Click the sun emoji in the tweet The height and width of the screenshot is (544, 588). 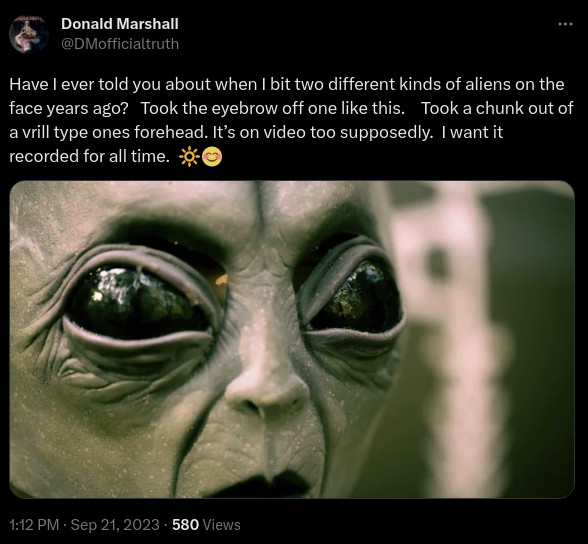[189, 157]
